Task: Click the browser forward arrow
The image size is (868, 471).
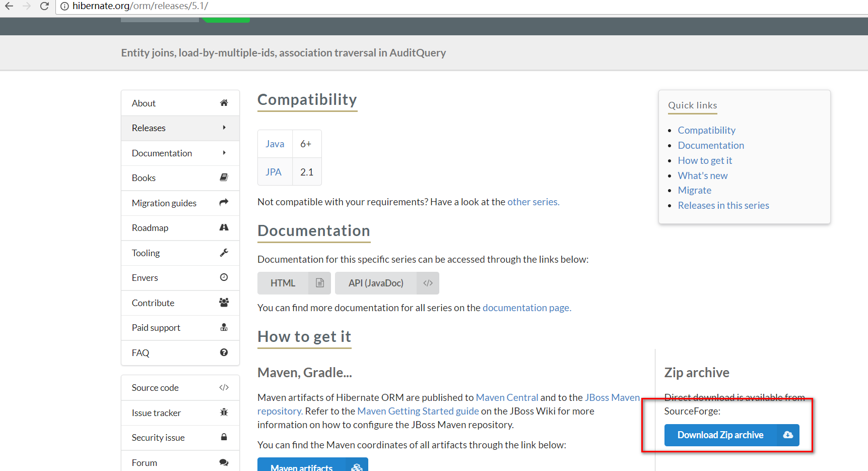Action: tap(27, 6)
